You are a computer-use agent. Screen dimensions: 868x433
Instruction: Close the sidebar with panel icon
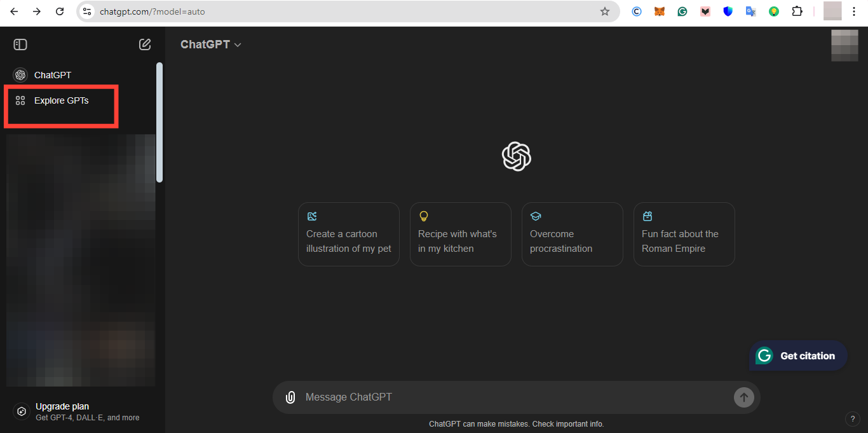click(x=20, y=45)
